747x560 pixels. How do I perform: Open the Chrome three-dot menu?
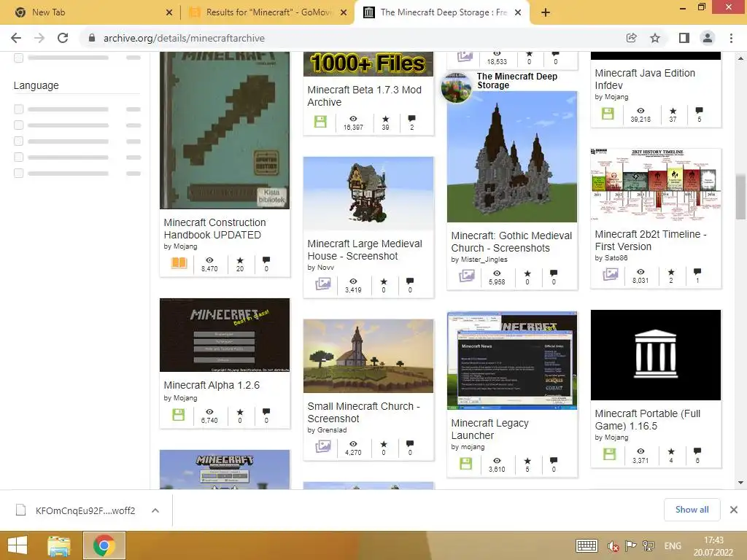tap(731, 38)
